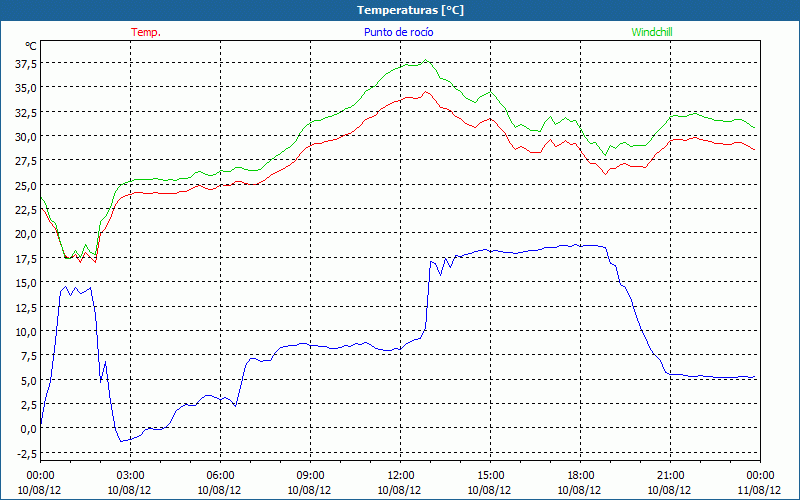Click the 12,5 y-axis value
Image resolution: width=800 pixels, height=500 pixels.
(x=27, y=307)
